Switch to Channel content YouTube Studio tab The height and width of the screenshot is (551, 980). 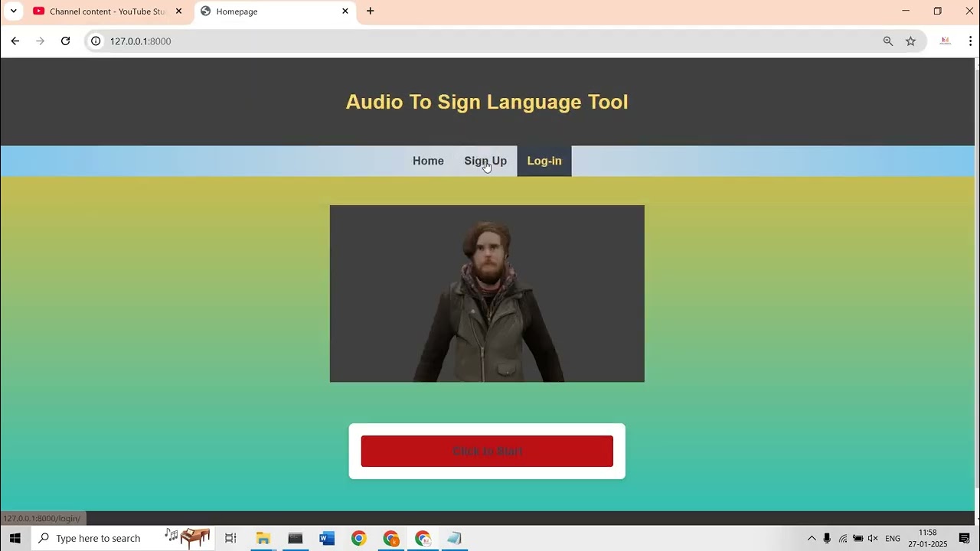point(107,11)
